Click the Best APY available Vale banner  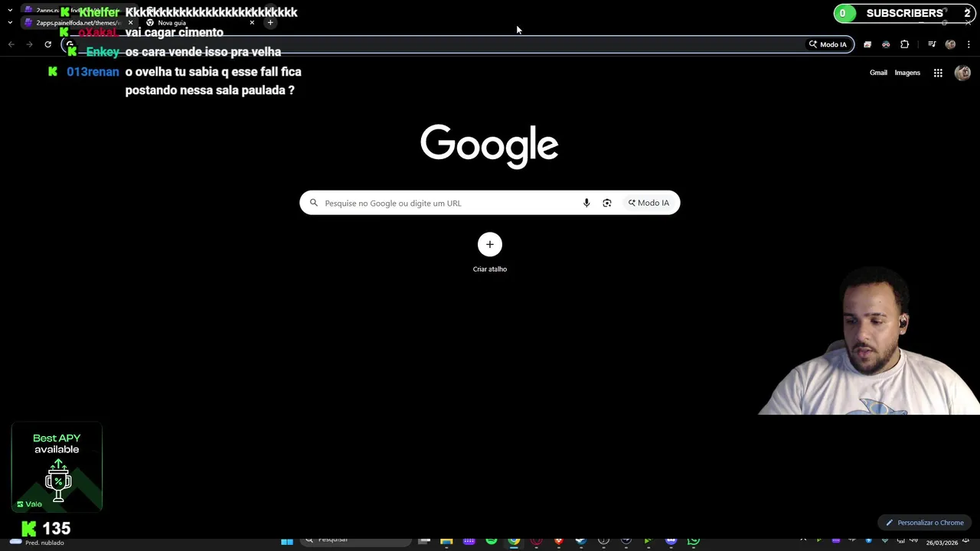(57, 467)
